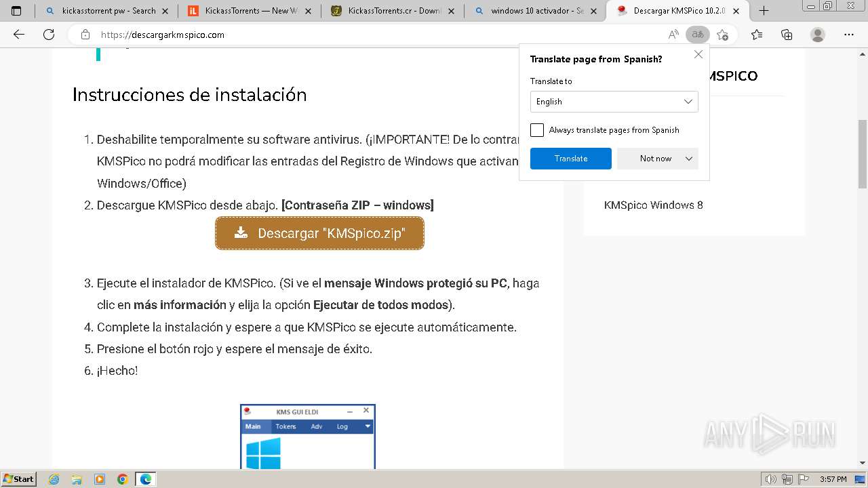The height and width of the screenshot is (488, 868).
Task: Click the system clock showing 3:57 PM
Action: (x=833, y=479)
